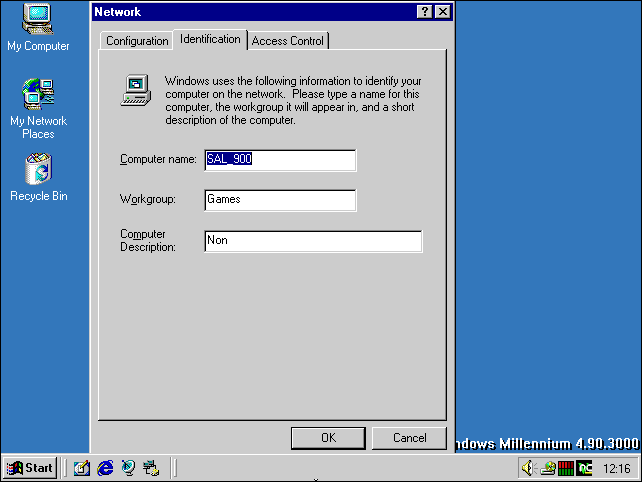Click the network connection tray icon
The width and height of the screenshot is (642, 482).
tap(548, 468)
